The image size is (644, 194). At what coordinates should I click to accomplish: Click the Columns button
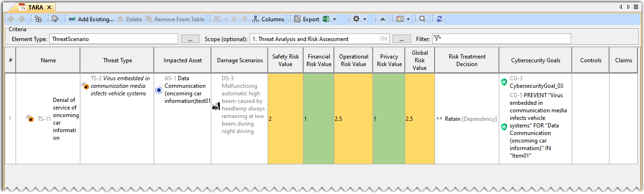click(269, 19)
